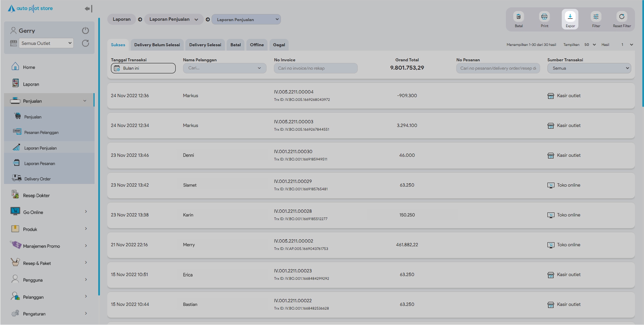Open Delivery Order in the sidebar
Viewport: 644px width, 325px height.
point(38,179)
